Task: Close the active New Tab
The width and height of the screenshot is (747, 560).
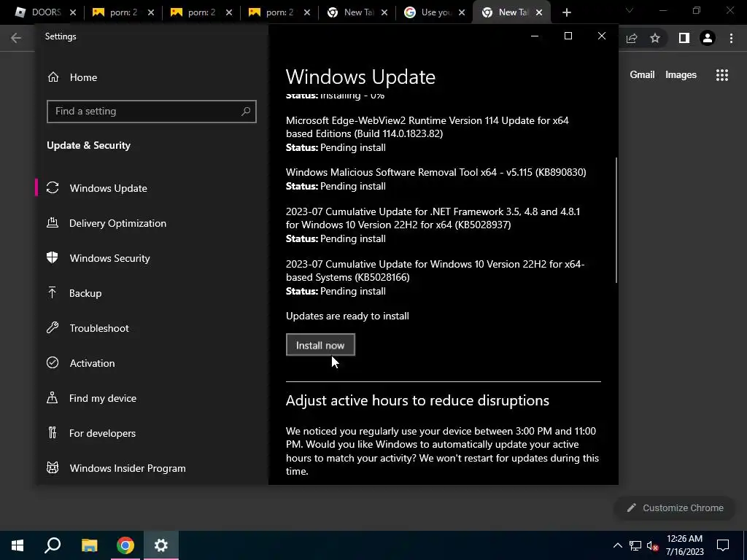Action: pos(539,13)
